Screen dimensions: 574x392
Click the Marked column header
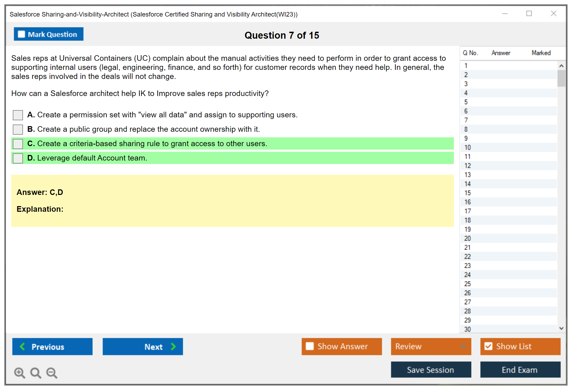(541, 53)
